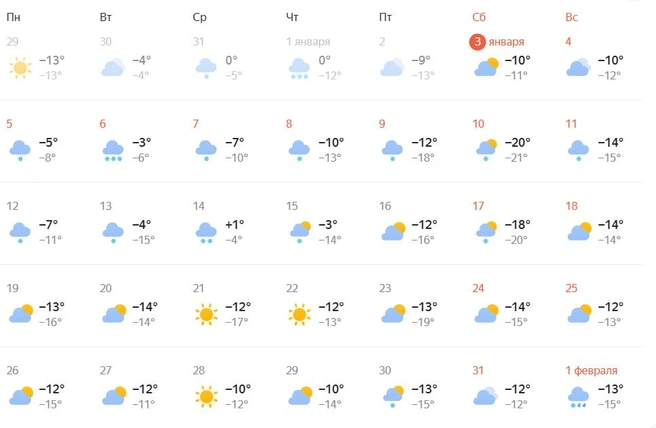Select today's date, 3 января
Screen dimensions: 656x428
click(497, 41)
